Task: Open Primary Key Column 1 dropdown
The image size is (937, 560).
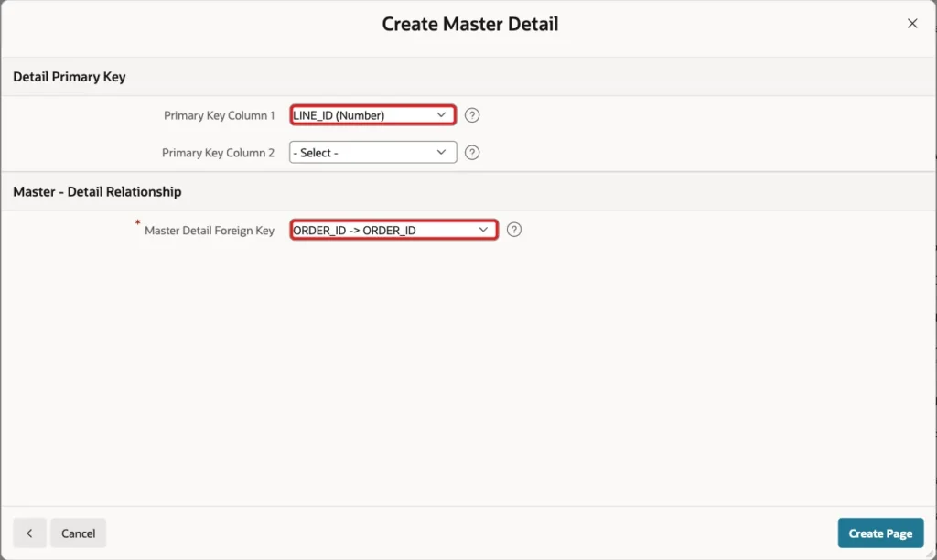Action: point(373,115)
